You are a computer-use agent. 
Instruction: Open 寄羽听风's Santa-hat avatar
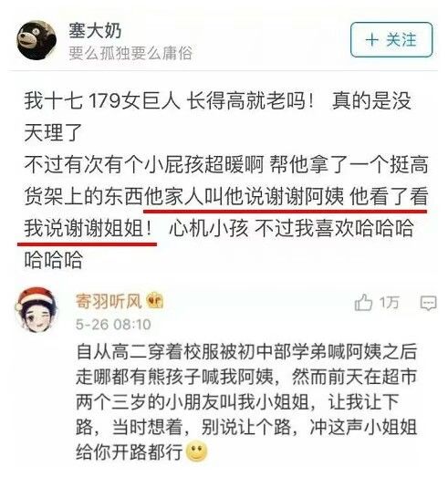36,309
